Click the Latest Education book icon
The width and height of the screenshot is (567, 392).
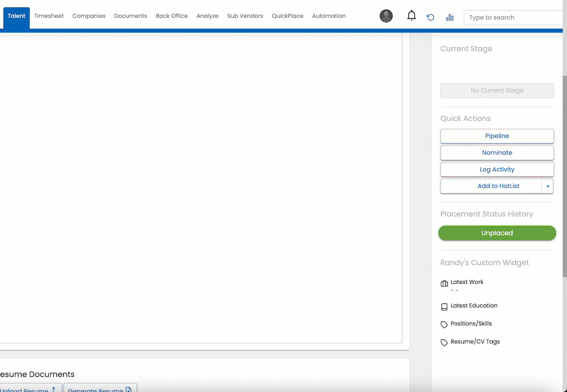444,307
